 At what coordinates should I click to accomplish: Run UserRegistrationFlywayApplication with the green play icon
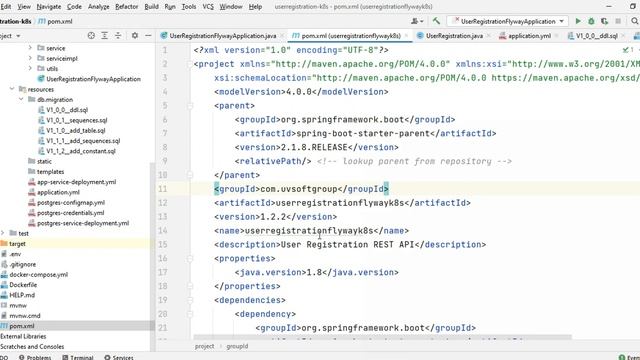[578, 21]
